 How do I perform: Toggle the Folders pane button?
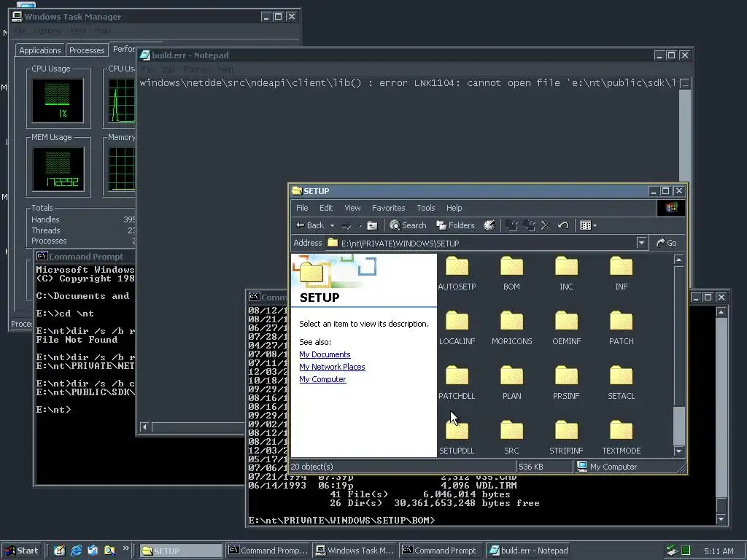pyautogui.click(x=455, y=226)
